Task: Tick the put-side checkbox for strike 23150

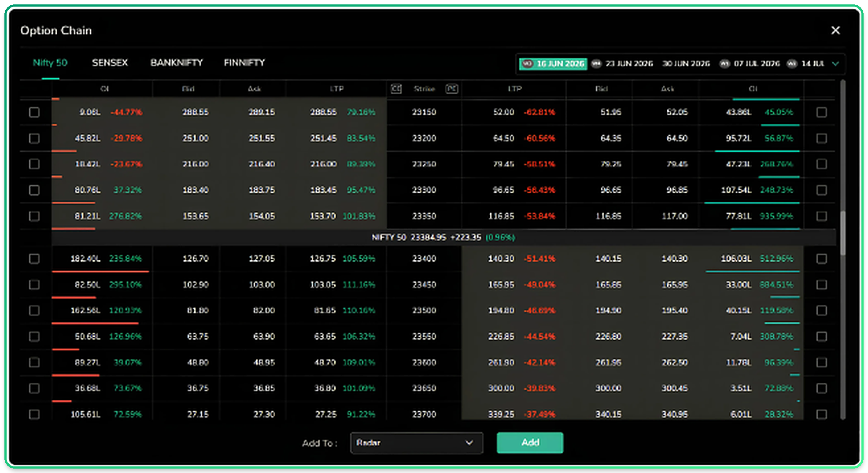Action: click(x=821, y=112)
